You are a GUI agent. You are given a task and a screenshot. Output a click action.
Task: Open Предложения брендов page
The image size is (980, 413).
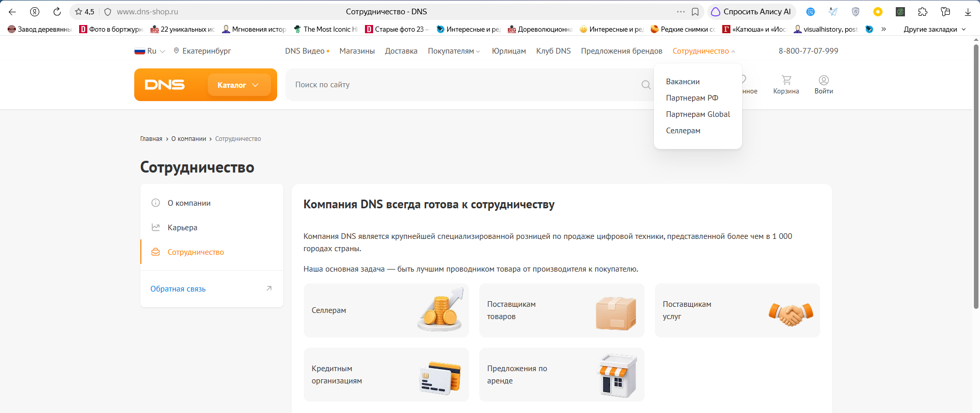[621, 51]
